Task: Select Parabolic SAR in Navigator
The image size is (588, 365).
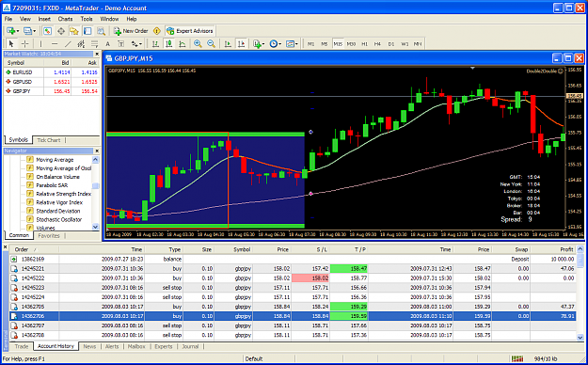Action: pos(52,185)
